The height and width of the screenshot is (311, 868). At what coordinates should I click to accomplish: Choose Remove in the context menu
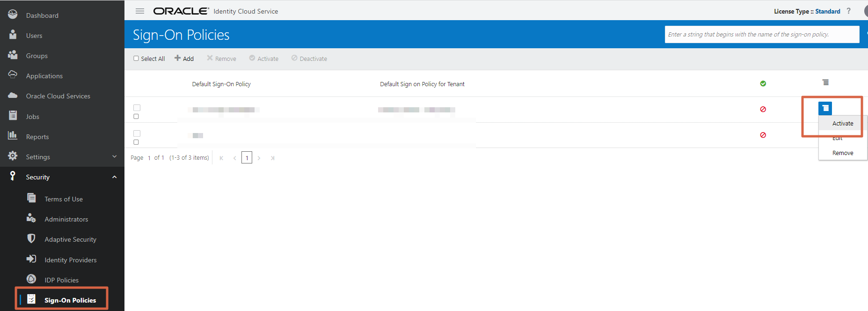(843, 153)
